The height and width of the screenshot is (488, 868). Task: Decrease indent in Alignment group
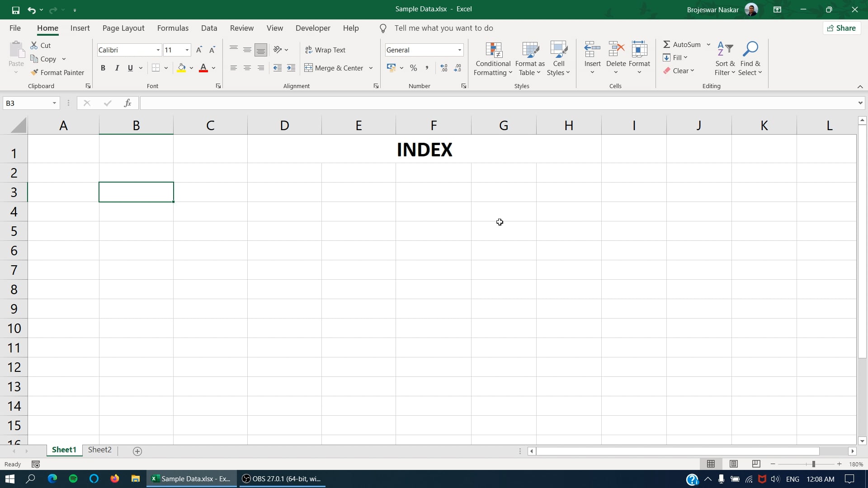click(x=278, y=68)
